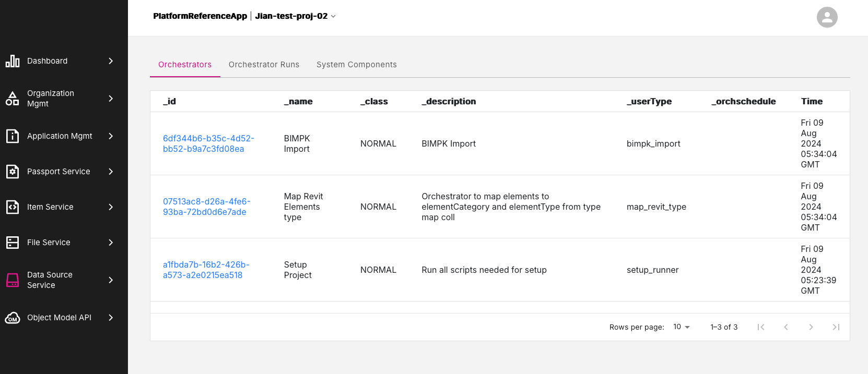The width and height of the screenshot is (868, 374).
Task: Go to the next table page
Action: coord(811,327)
